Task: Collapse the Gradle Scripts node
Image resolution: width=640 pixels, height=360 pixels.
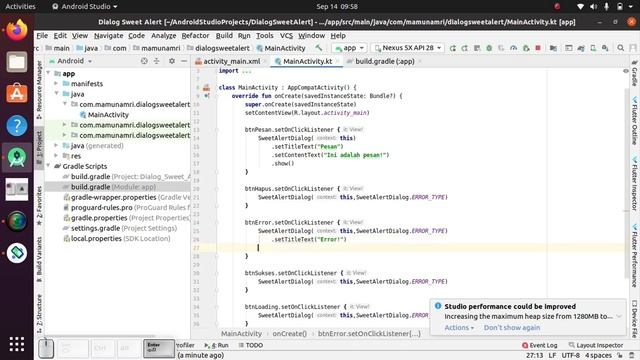Action: 49,166
